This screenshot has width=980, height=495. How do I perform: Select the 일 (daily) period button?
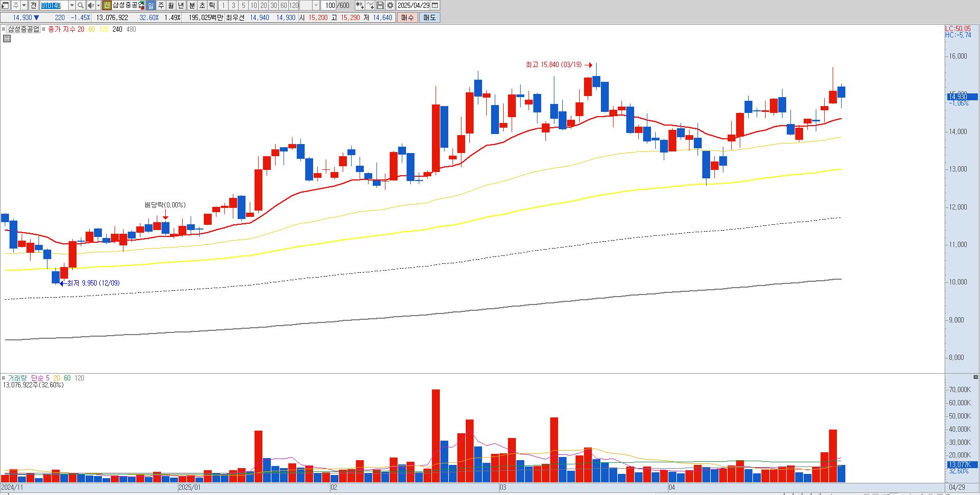click(150, 5)
